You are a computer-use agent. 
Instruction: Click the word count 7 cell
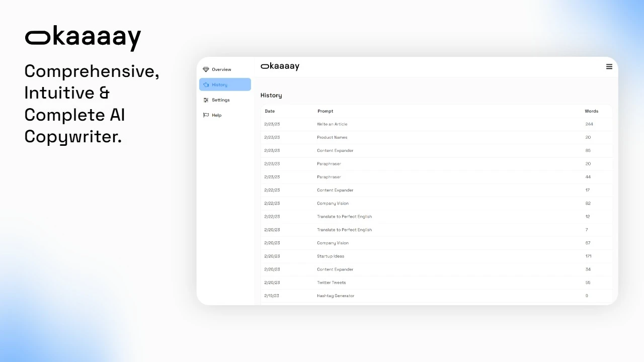click(x=587, y=230)
